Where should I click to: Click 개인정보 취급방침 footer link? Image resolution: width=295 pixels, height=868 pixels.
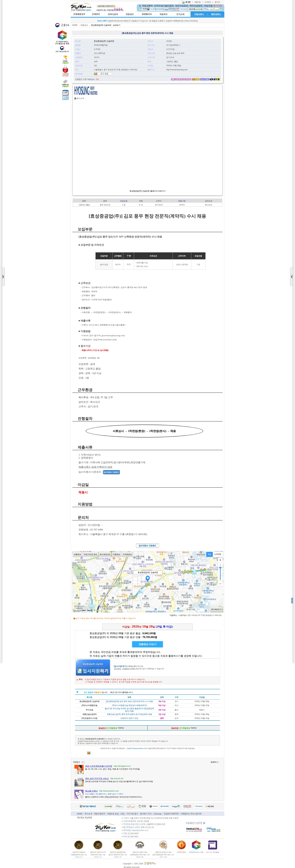(x=84, y=818)
